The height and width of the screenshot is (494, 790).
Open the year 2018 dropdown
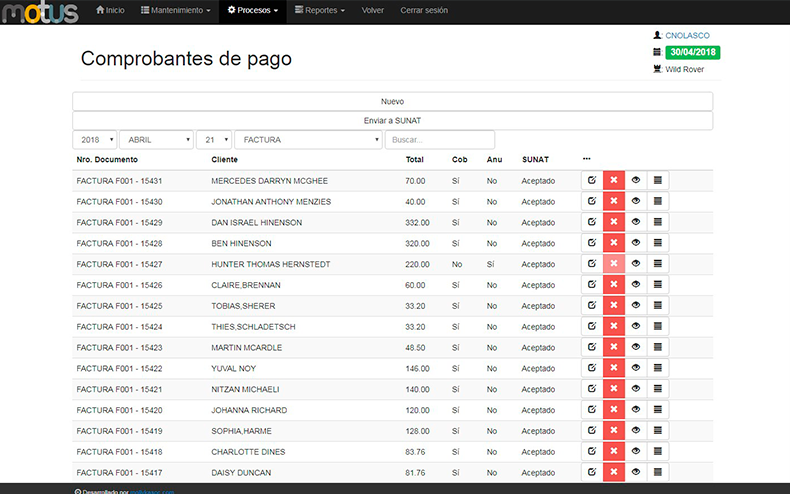tap(94, 140)
